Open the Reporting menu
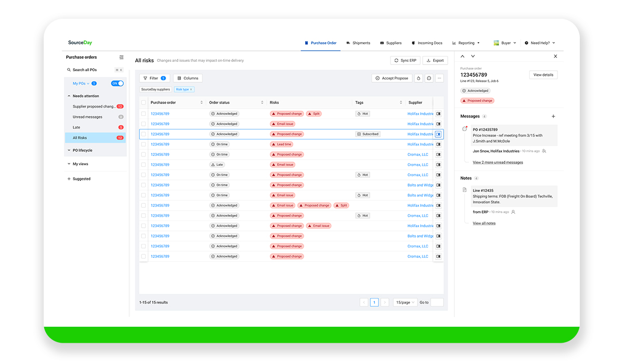The height and width of the screenshot is (364, 624). [x=466, y=43]
